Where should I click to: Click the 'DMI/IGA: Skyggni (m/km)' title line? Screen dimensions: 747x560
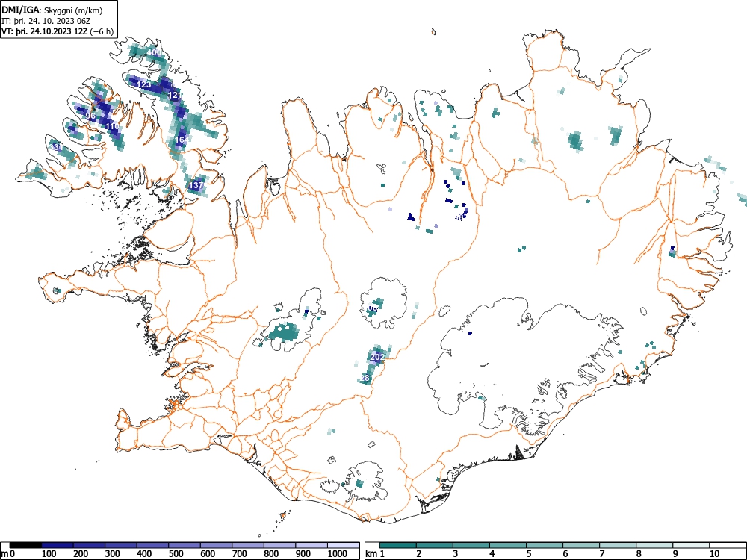pyautogui.click(x=52, y=10)
